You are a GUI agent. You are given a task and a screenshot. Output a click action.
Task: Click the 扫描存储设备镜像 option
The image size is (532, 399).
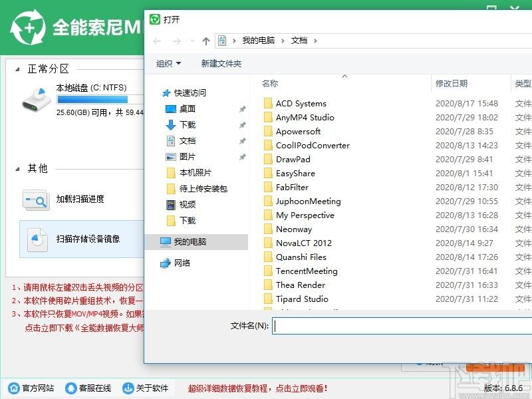point(82,239)
